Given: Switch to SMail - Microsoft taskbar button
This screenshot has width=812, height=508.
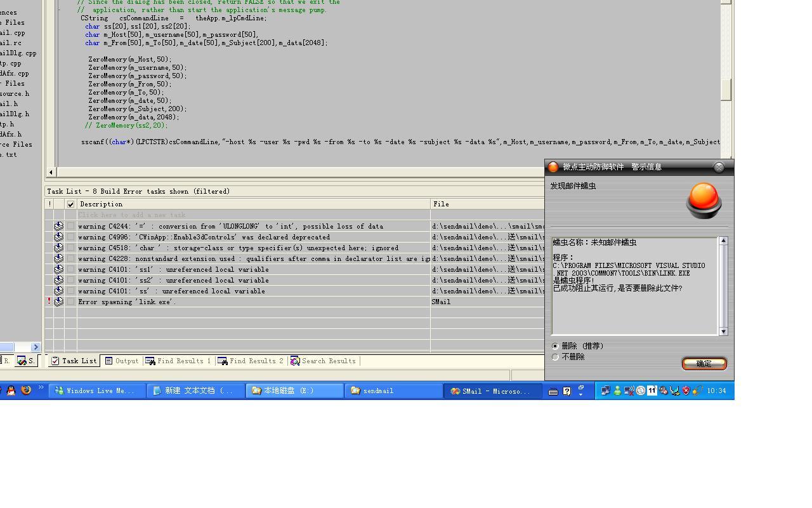Looking at the screenshot, I should coord(493,391).
